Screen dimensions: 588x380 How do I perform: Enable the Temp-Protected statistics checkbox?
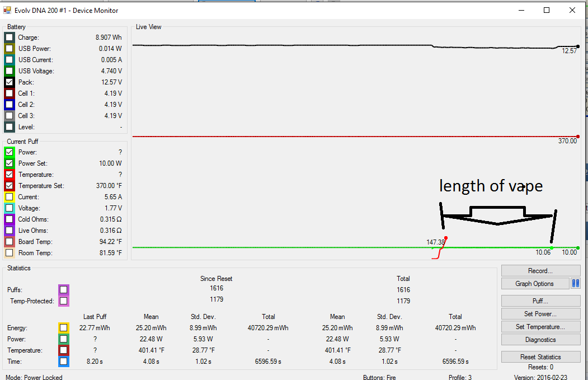pos(64,301)
